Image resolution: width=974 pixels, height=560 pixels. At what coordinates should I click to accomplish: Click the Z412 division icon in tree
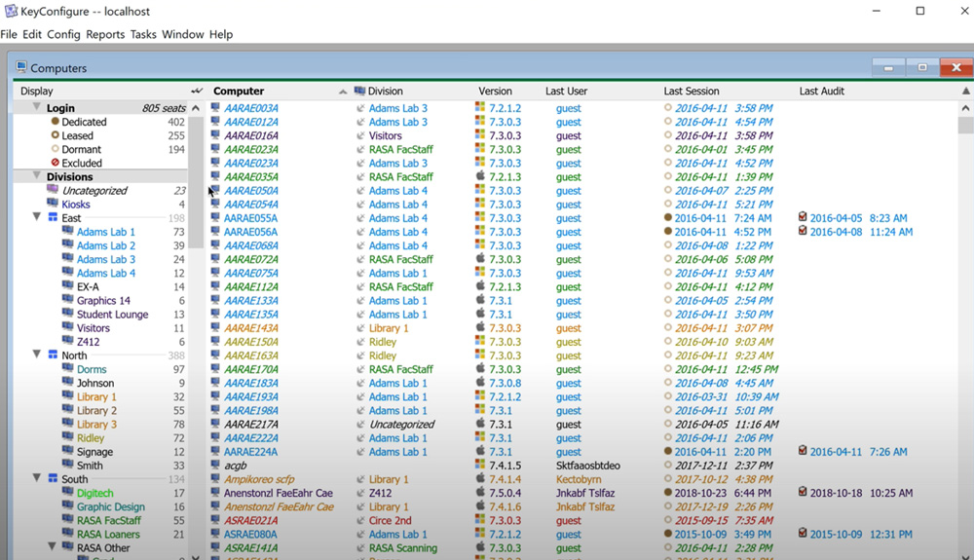(x=68, y=340)
